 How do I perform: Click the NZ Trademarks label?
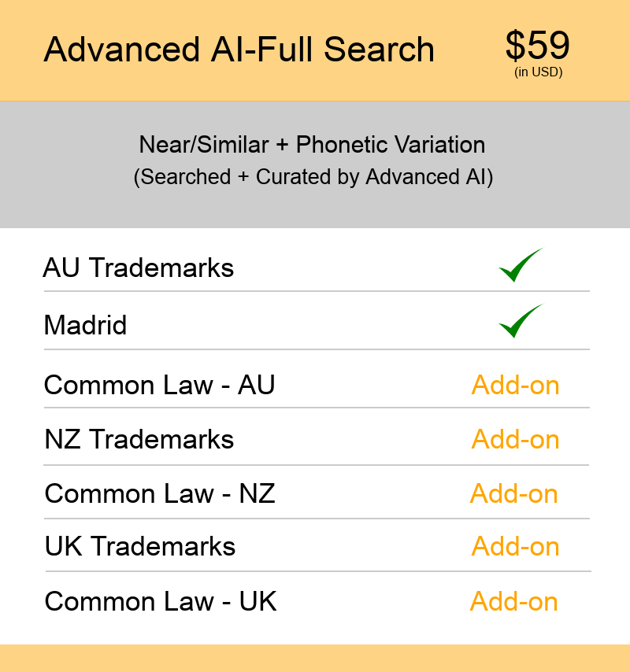(139, 439)
